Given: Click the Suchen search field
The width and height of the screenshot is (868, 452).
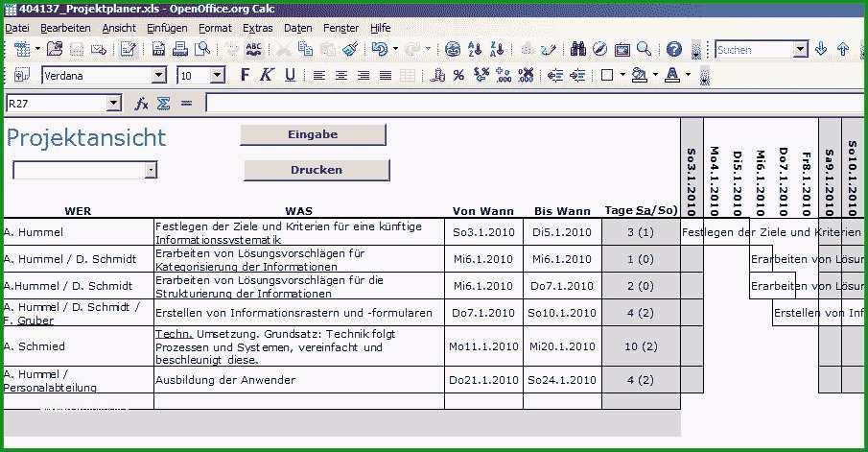Looking at the screenshot, I should point(754,50).
